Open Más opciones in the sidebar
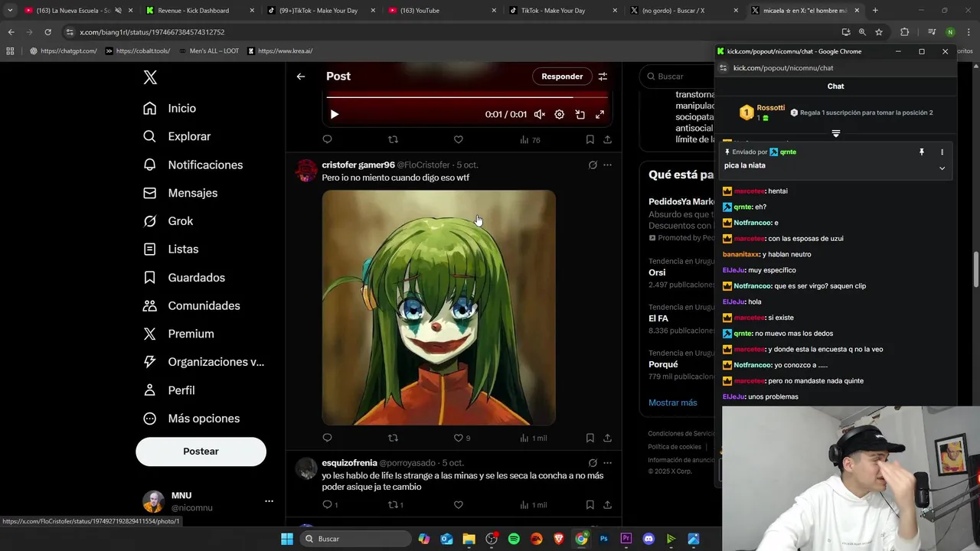Screen dimensions: 980x551 click(192, 419)
